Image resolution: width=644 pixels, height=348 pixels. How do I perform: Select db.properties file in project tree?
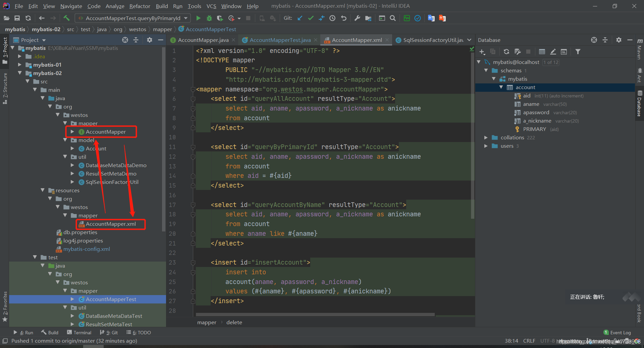[x=80, y=232]
